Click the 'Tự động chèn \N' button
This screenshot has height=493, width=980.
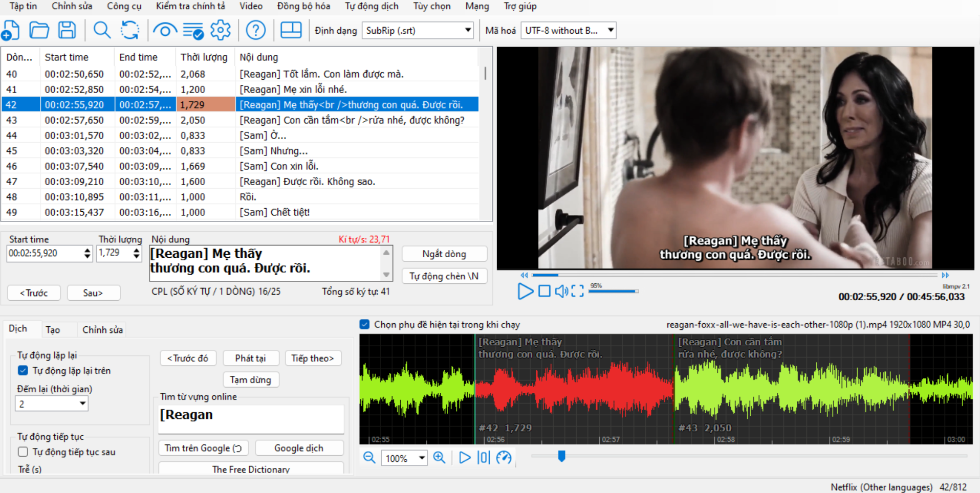click(x=444, y=276)
